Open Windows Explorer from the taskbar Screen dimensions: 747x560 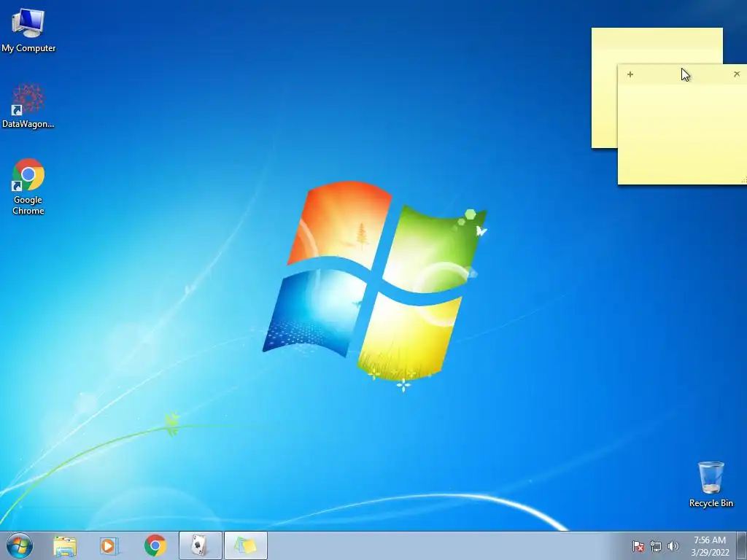[x=65, y=546]
